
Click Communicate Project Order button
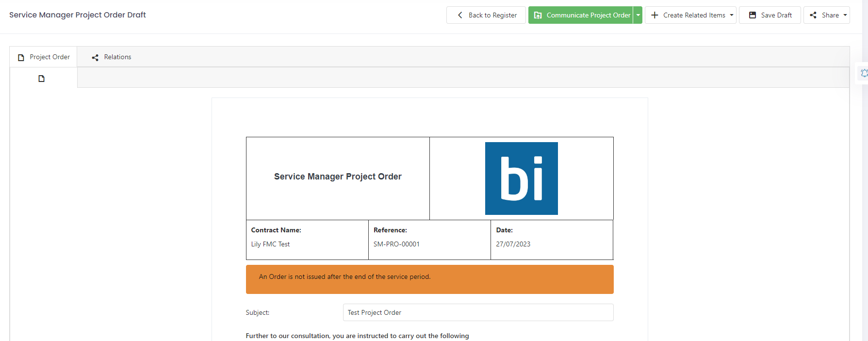pos(581,15)
